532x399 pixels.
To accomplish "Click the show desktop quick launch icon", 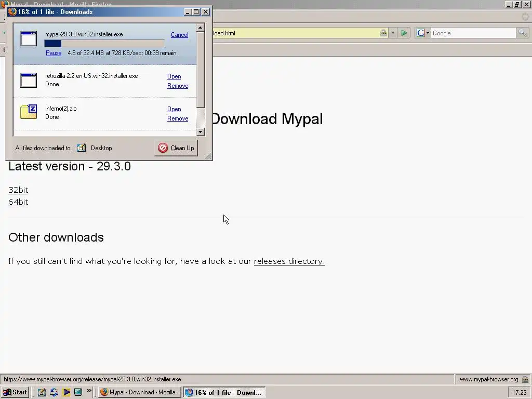I will click(78, 392).
